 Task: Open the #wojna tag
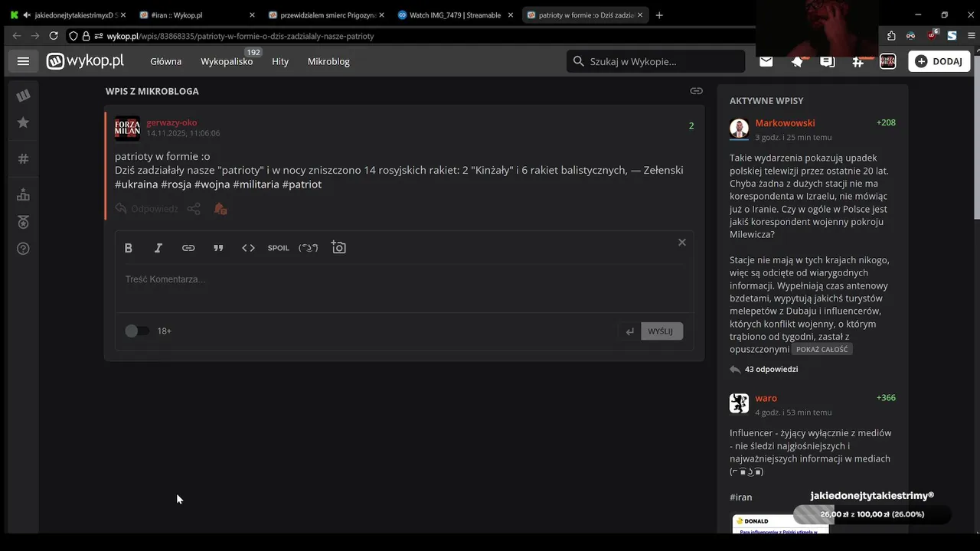point(212,184)
